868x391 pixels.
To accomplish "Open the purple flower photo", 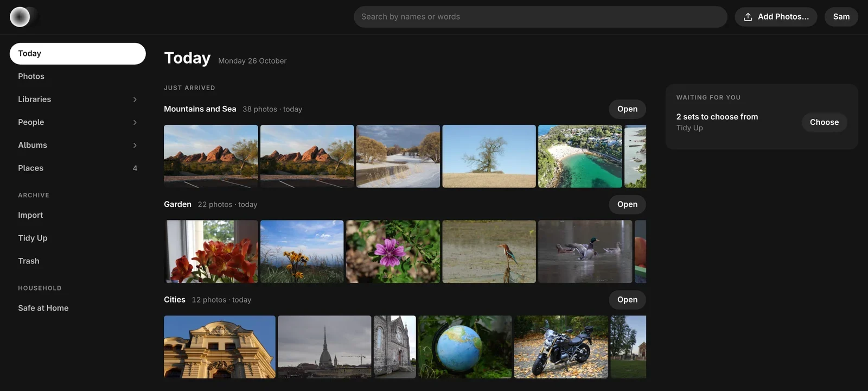I will pyautogui.click(x=393, y=251).
